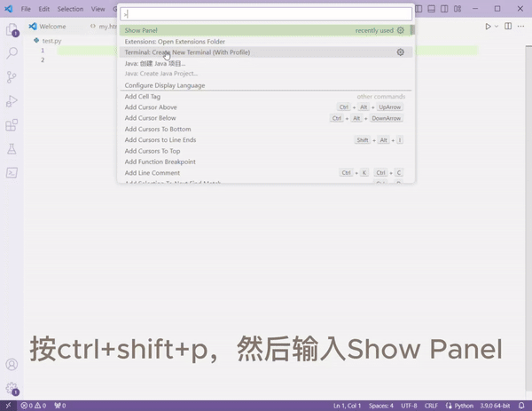Toggle secondary side bar layout icon
Image resolution: width=532 pixels, height=411 pixels.
pos(444,9)
